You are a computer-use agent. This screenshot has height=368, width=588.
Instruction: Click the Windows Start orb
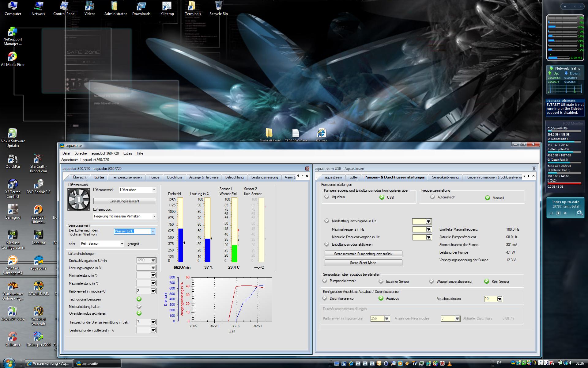coord(9,363)
